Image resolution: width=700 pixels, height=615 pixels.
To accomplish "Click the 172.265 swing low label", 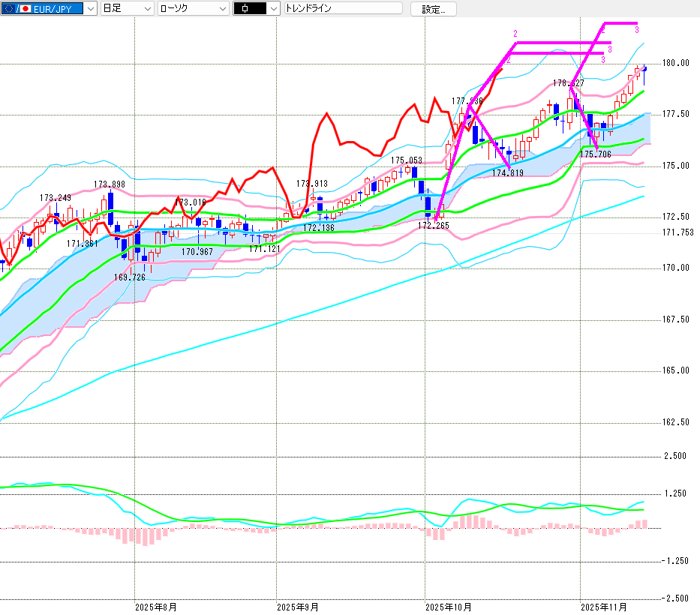I will 432,225.
